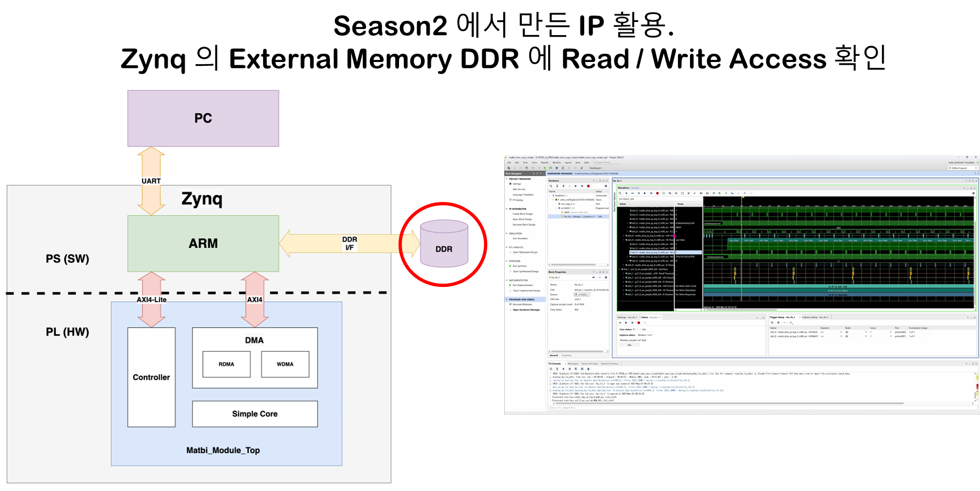This screenshot has width=980, height=491.
Task: Click the Sigma icon in main toolbar
Action: coord(563,168)
